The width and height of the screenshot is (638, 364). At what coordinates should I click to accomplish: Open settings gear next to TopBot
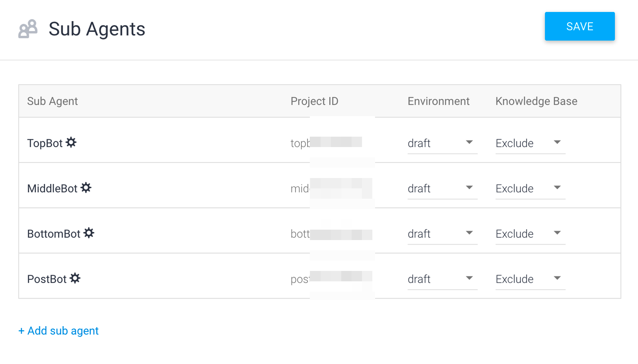[71, 142]
